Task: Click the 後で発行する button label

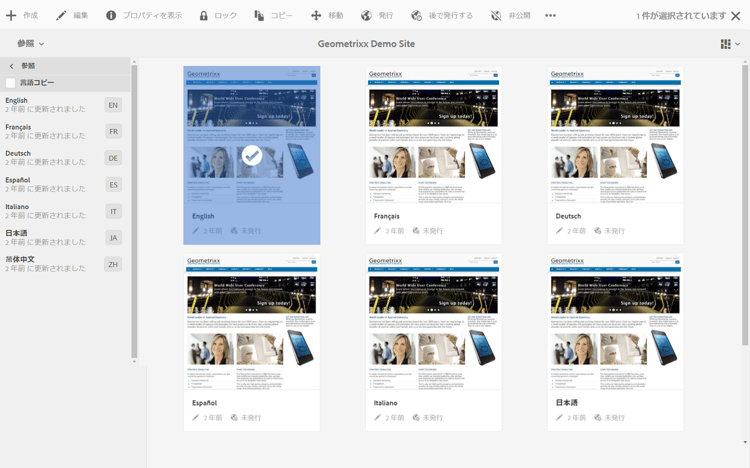Action: 451,15
